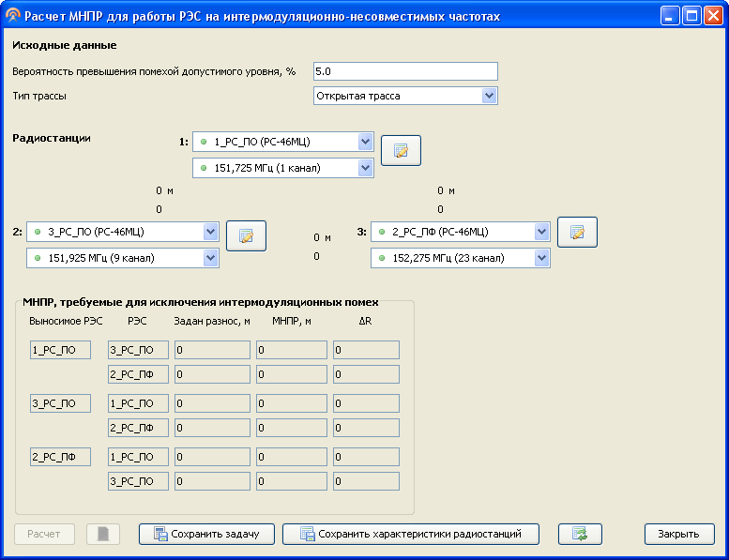Click the Вероятность превышения помехой label
The height and width of the screenshot is (560, 729).
tap(154, 71)
